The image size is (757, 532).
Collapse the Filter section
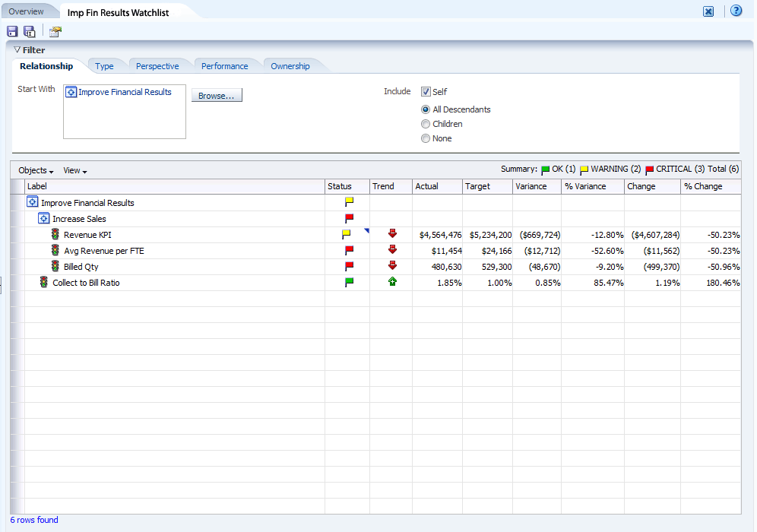(x=17, y=50)
